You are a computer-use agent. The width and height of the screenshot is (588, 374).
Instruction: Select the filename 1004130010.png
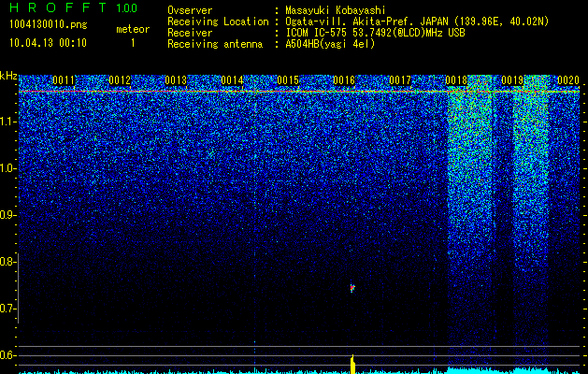(49, 24)
